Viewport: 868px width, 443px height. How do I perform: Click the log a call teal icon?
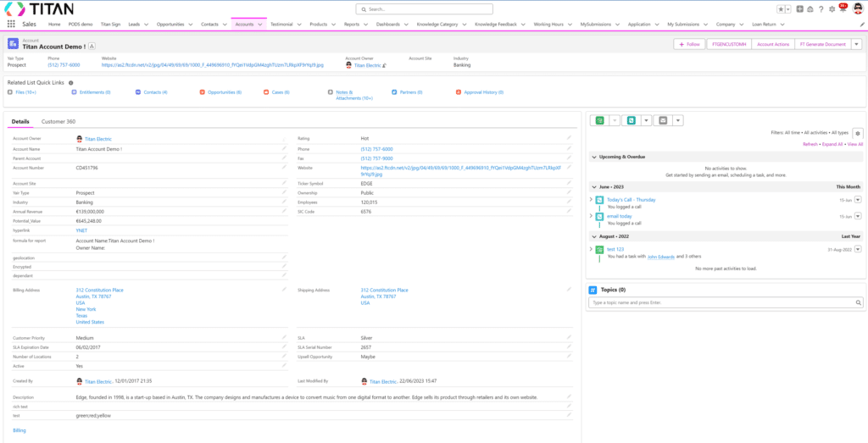(x=631, y=120)
